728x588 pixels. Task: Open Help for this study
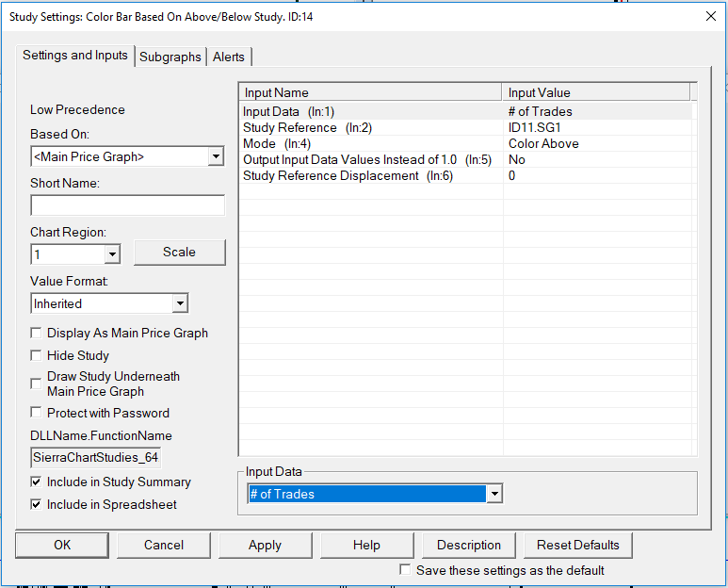tap(366, 545)
